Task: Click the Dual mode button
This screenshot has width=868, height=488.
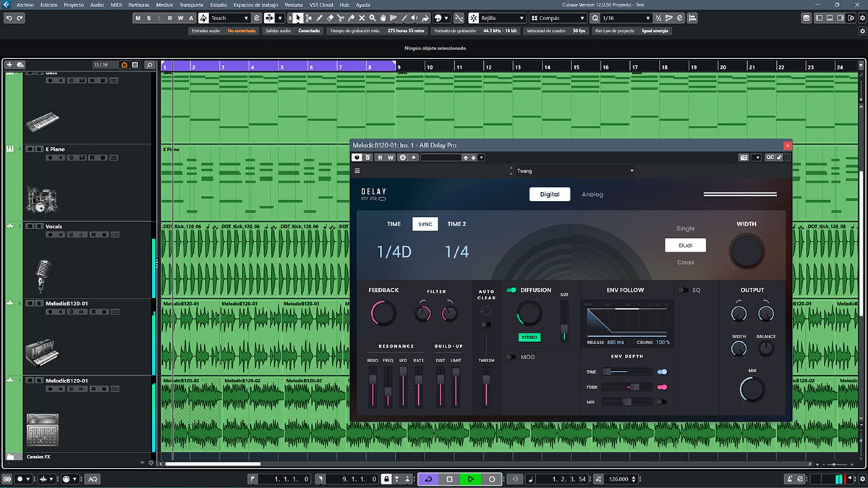Action: click(x=685, y=245)
